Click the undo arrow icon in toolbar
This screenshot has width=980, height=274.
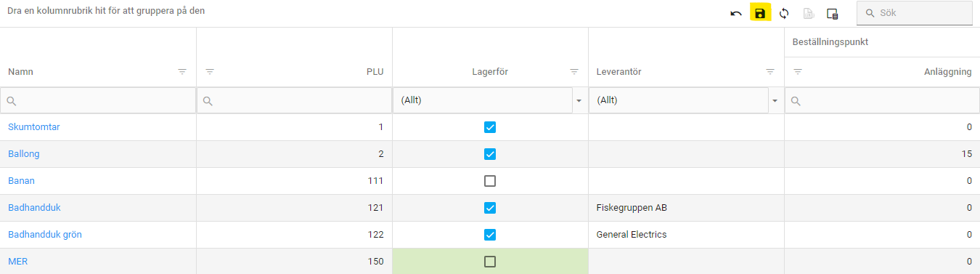(x=736, y=13)
